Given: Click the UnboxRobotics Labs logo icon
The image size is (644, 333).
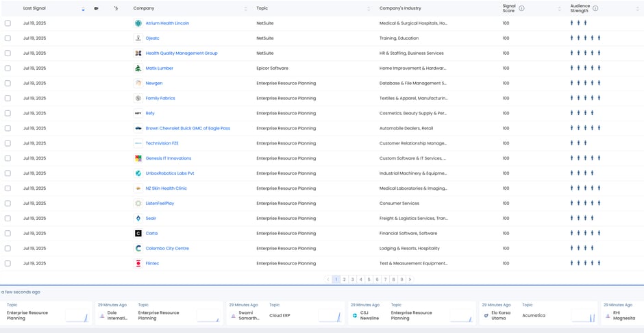Looking at the screenshot, I should pyautogui.click(x=138, y=173).
